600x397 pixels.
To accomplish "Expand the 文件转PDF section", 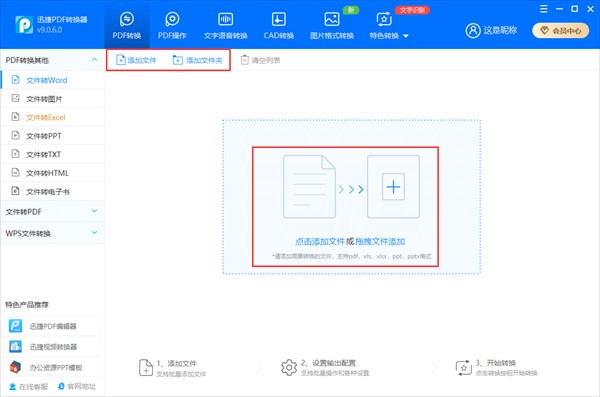I will 52,212.
